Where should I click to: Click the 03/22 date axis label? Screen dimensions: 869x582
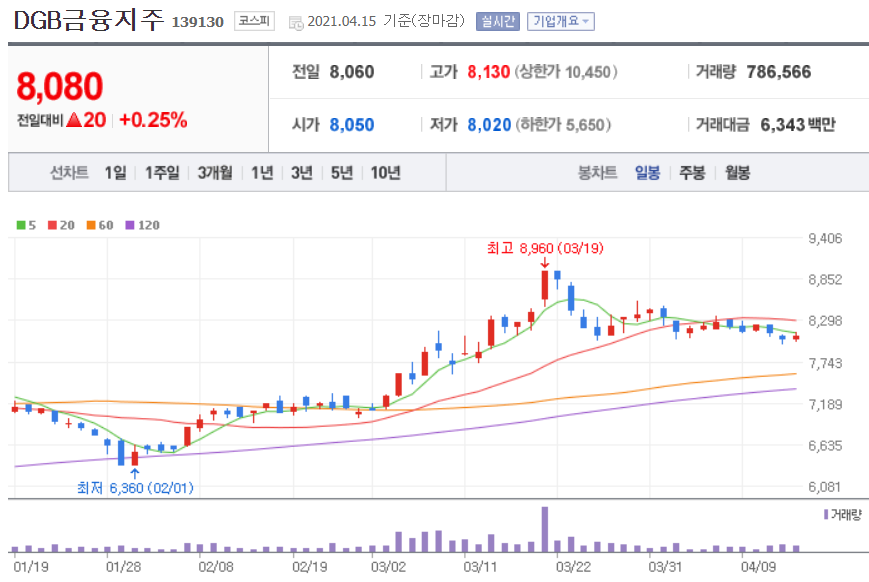tap(573, 567)
